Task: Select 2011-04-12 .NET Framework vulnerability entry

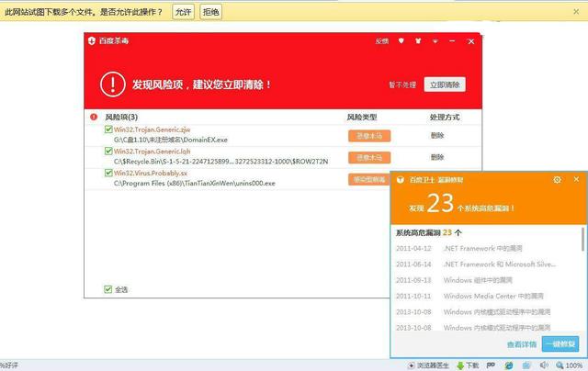Action: pyautogui.click(x=459, y=249)
